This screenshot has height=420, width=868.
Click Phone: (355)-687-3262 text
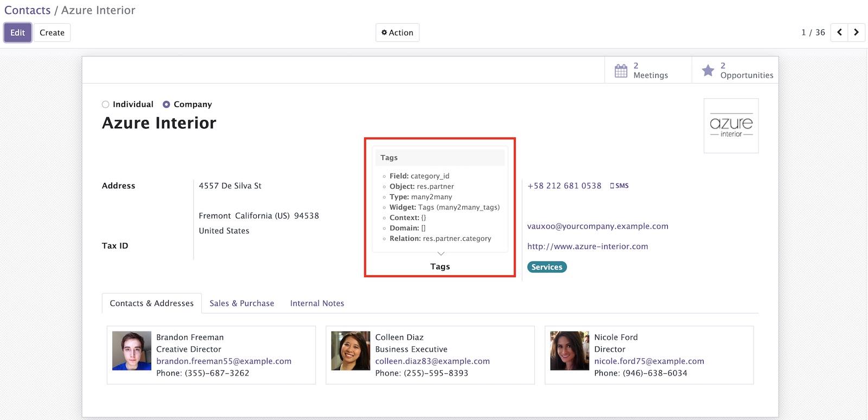coord(203,373)
